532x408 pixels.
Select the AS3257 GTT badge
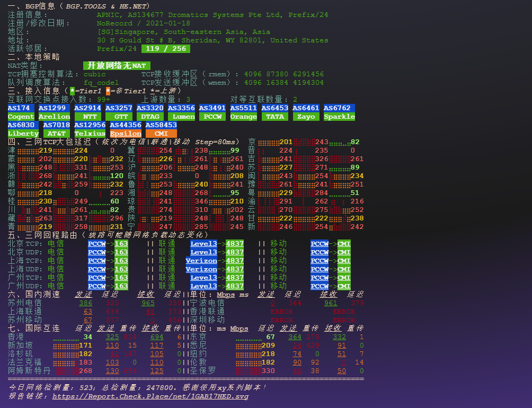[x=119, y=112]
